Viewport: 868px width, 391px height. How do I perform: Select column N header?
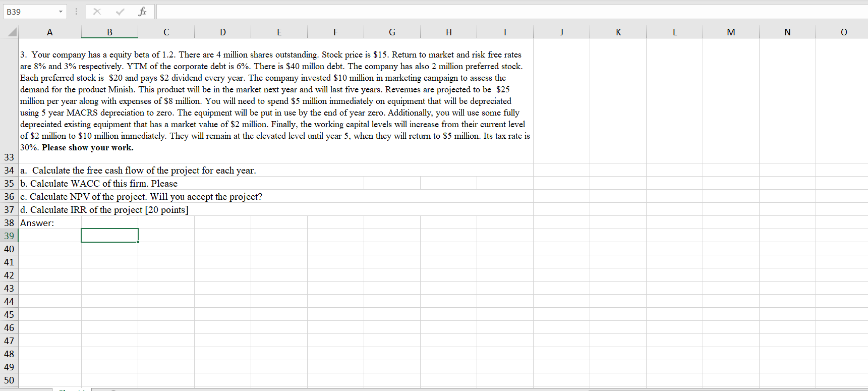[787, 32]
